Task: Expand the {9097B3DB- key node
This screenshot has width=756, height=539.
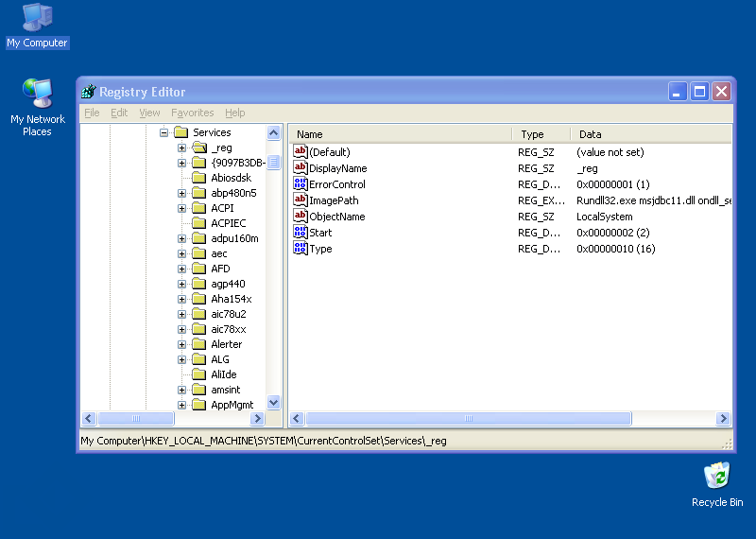Action: (181, 163)
